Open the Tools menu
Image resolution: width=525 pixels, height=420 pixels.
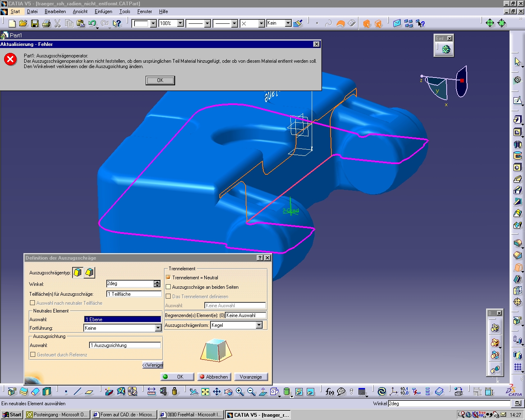coord(125,11)
